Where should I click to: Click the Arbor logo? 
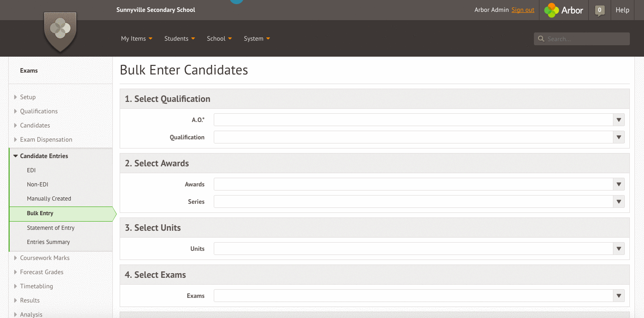[x=564, y=10]
